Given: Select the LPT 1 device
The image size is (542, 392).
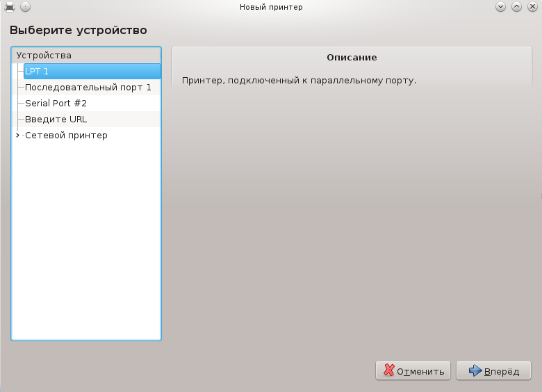Looking at the screenshot, I should [x=92, y=71].
